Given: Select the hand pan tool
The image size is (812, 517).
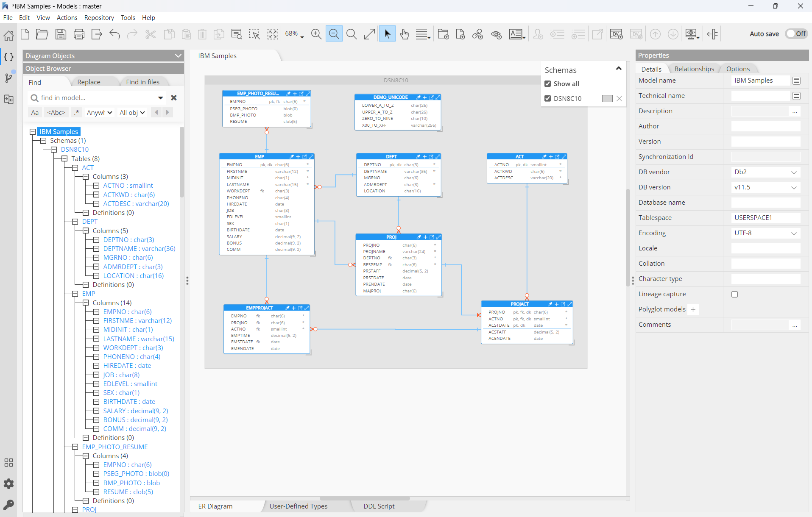Looking at the screenshot, I should click(x=404, y=34).
